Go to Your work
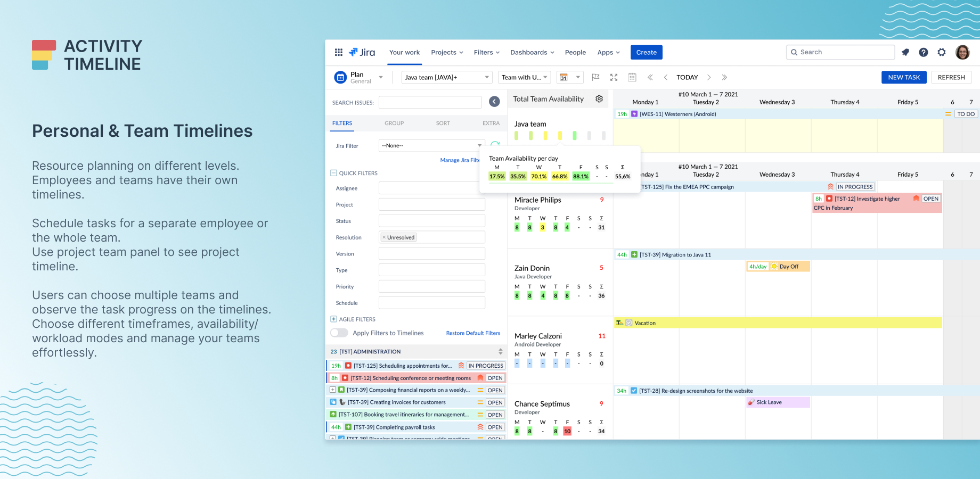Screen dimensions: 980x479 [405, 52]
